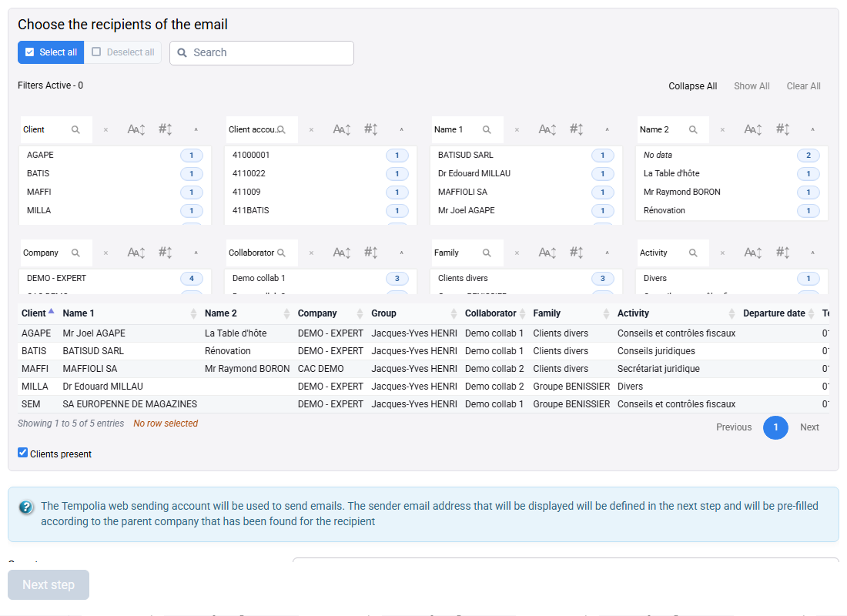Sort Client pane alphabetically with Aa icon
847x616 pixels.
(136, 129)
